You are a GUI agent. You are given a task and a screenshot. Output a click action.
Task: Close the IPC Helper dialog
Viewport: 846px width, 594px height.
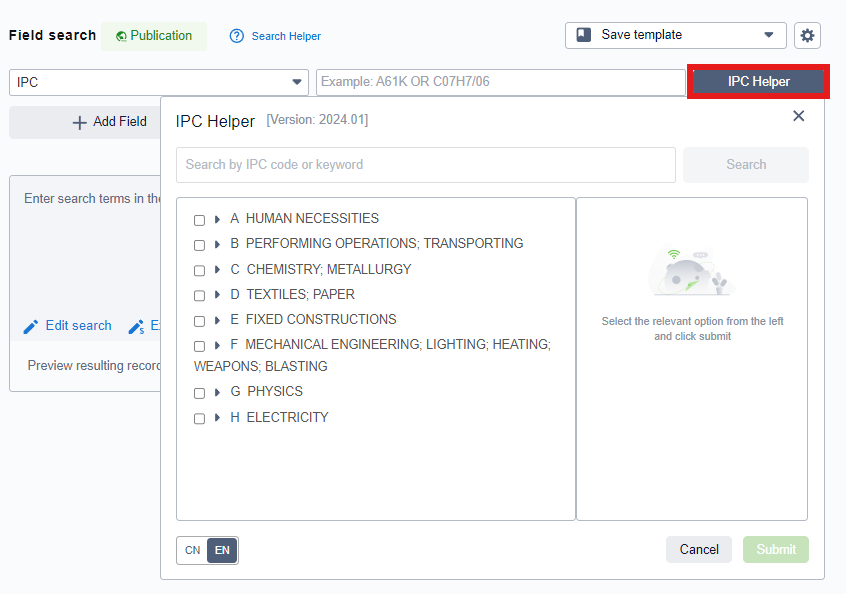[798, 116]
